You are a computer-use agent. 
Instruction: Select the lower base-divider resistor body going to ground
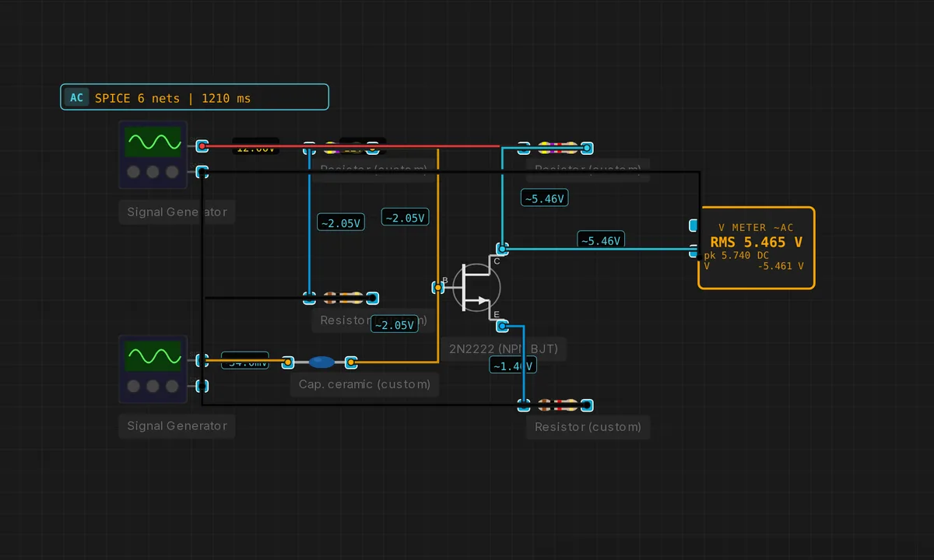click(342, 298)
